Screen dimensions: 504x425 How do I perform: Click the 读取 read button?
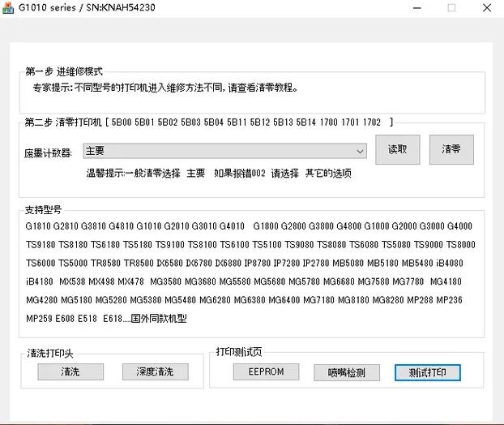point(398,149)
